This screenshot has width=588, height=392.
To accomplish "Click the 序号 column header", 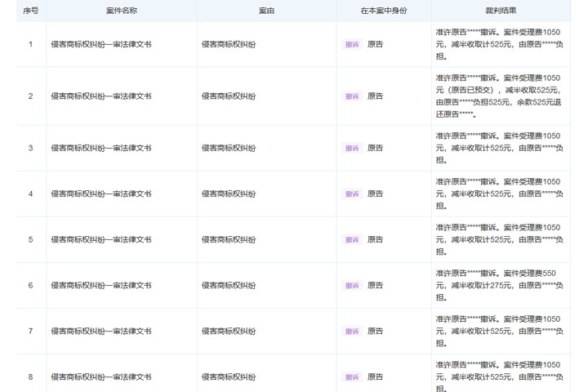I will pos(30,11).
